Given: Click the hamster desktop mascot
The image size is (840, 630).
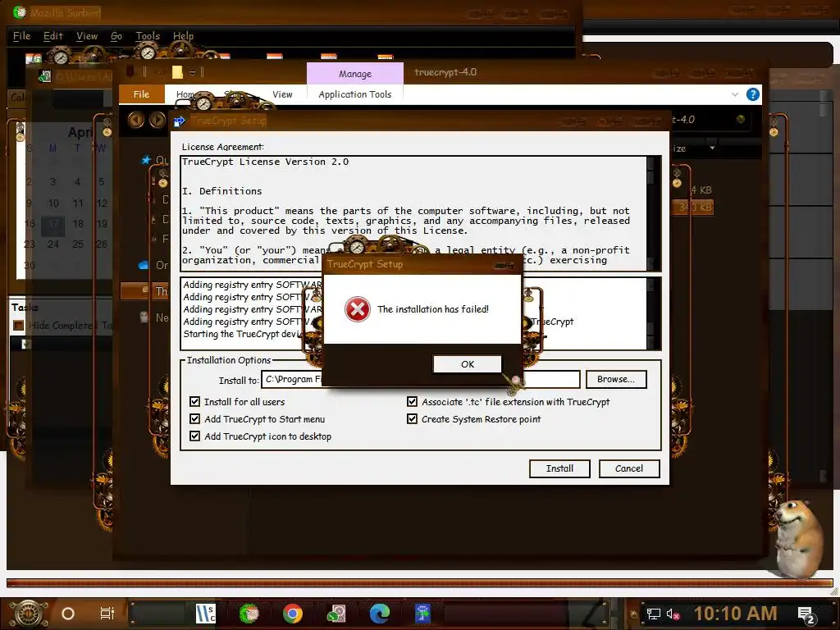Looking at the screenshot, I should pos(799,538).
